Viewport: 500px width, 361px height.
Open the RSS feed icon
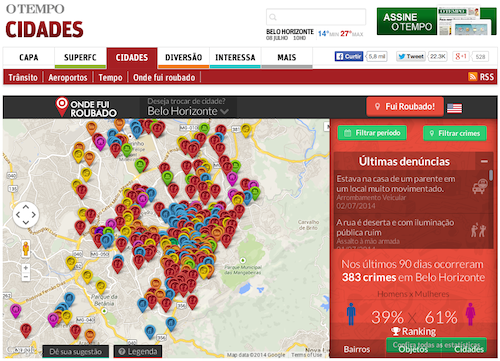click(x=473, y=77)
